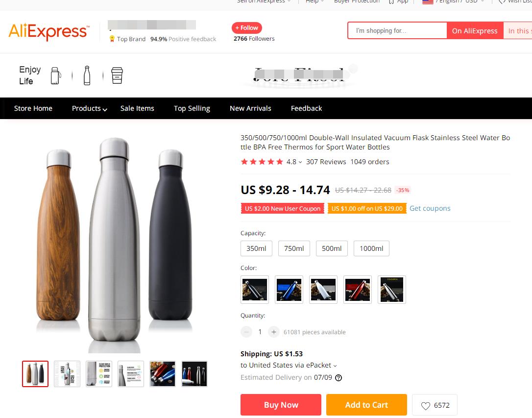This screenshot has width=532, height=418.
Task: Pick the 1000ml capacity option
Action: pyautogui.click(x=371, y=248)
